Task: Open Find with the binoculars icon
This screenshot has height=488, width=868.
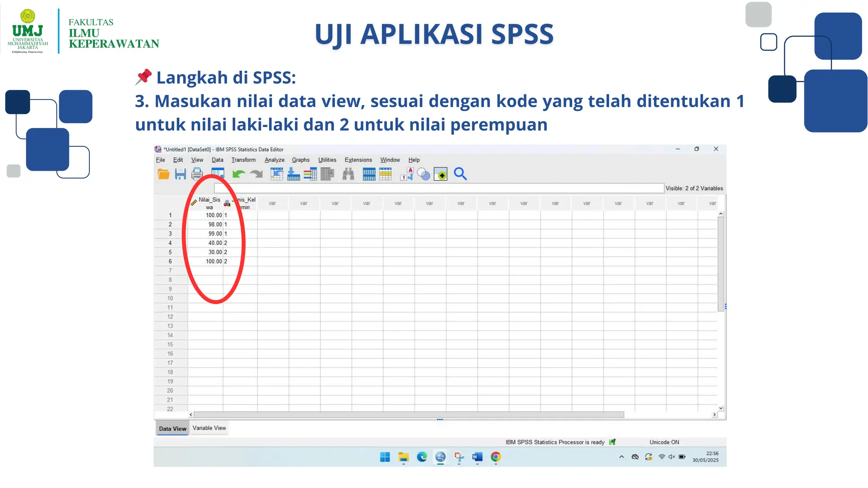Action: coord(348,174)
